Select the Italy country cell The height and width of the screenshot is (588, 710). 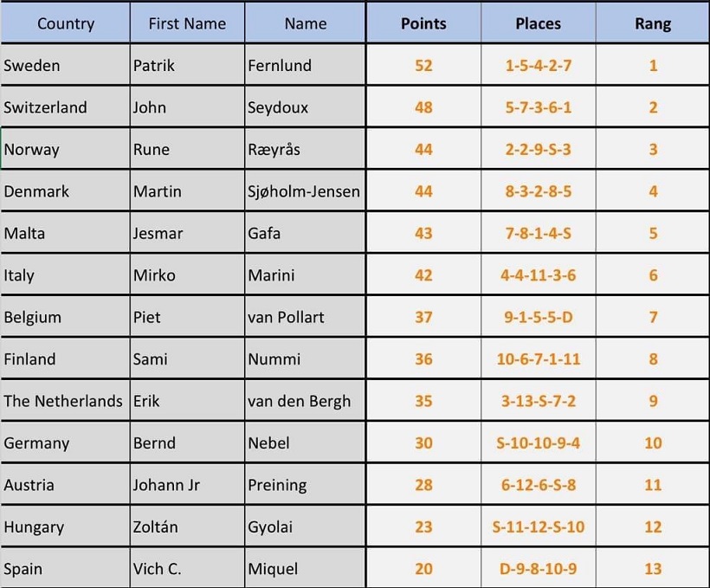[x=65, y=275]
